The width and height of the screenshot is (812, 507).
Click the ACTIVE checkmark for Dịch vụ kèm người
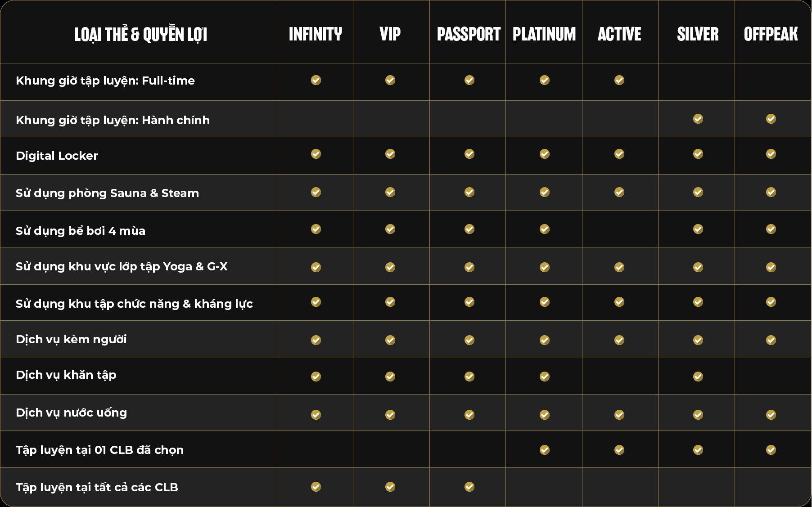(619, 340)
